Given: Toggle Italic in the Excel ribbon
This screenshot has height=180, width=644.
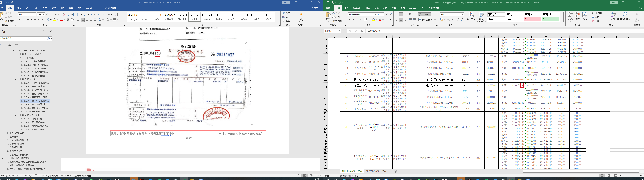Looking at the screenshot, I should 353,19.
